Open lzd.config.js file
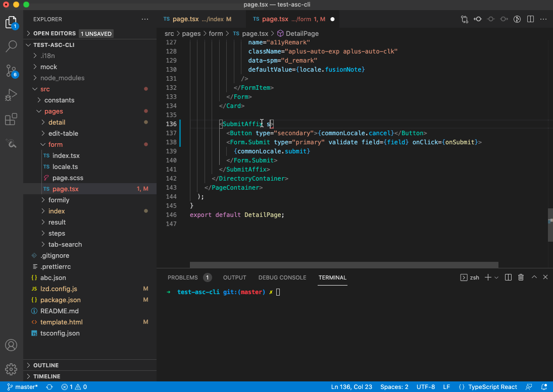The image size is (553, 392). (59, 289)
